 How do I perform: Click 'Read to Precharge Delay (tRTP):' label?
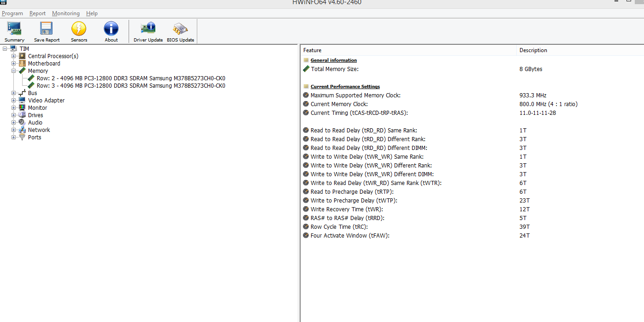pyautogui.click(x=352, y=191)
